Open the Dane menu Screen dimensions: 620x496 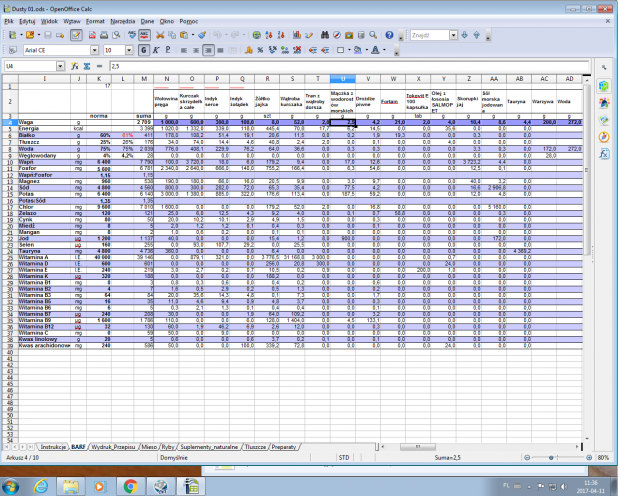[147, 21]
